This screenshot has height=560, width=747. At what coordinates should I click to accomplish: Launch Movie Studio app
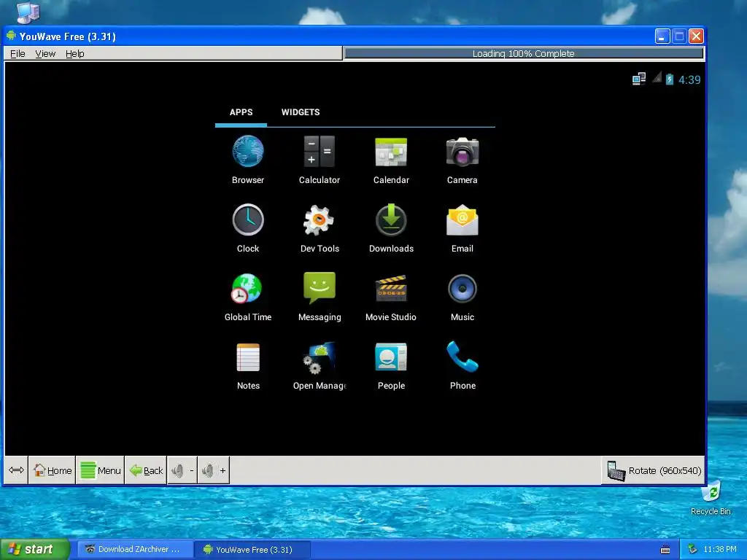click(x=391, y=297)
